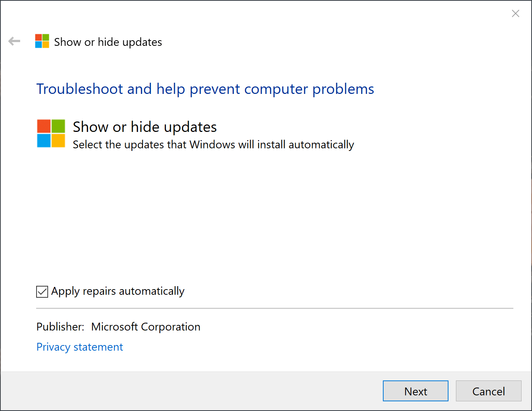Click the Show or hide updates heading
The height and width of the screenshot is (411, 532).
tap(145, 127)
